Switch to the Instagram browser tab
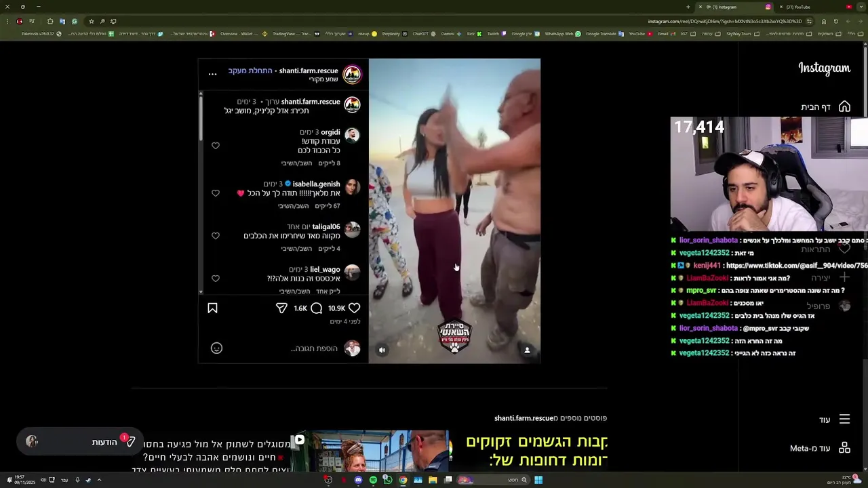 pyautogui.click(x=735, y=7)
